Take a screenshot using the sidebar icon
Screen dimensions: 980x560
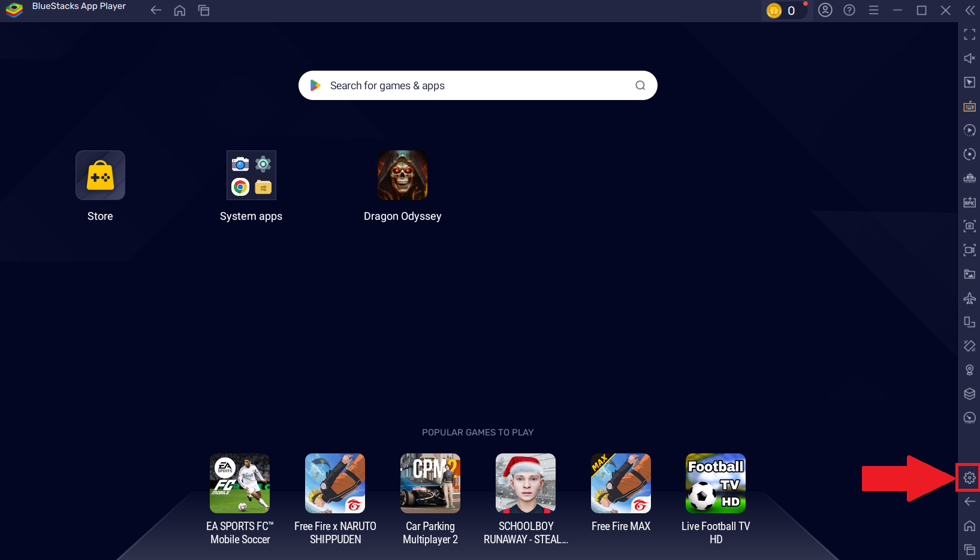pos(969,226)
